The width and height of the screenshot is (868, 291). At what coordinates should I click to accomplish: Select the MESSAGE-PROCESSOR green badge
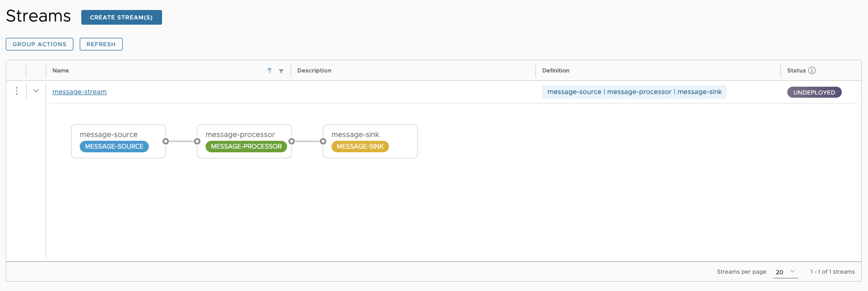pos(246,147)
